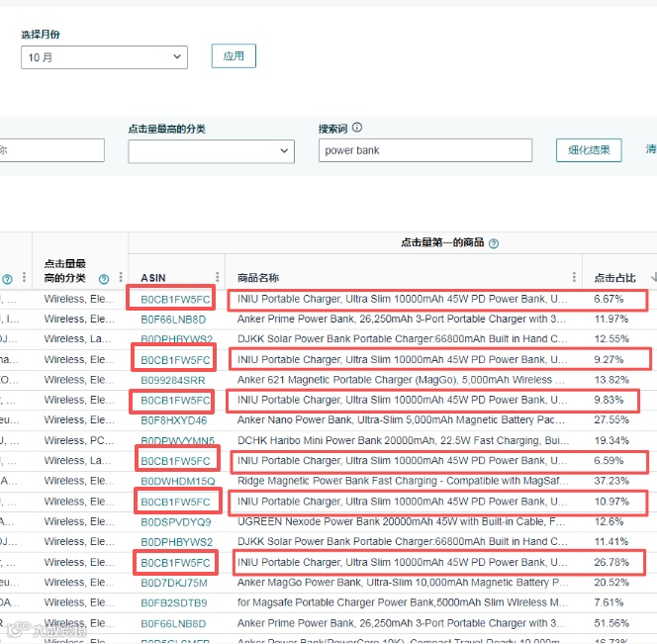Viewport: 657px width, 644px height.
Task: Select the Anker 621 Magnetic Portable Charger product name
Action: click(401, 380)
